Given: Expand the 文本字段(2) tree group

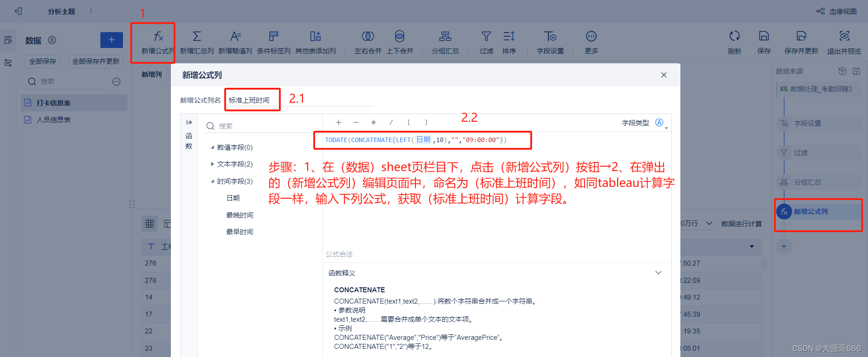Looking at the screenshot, I should (x=212, y=164).
